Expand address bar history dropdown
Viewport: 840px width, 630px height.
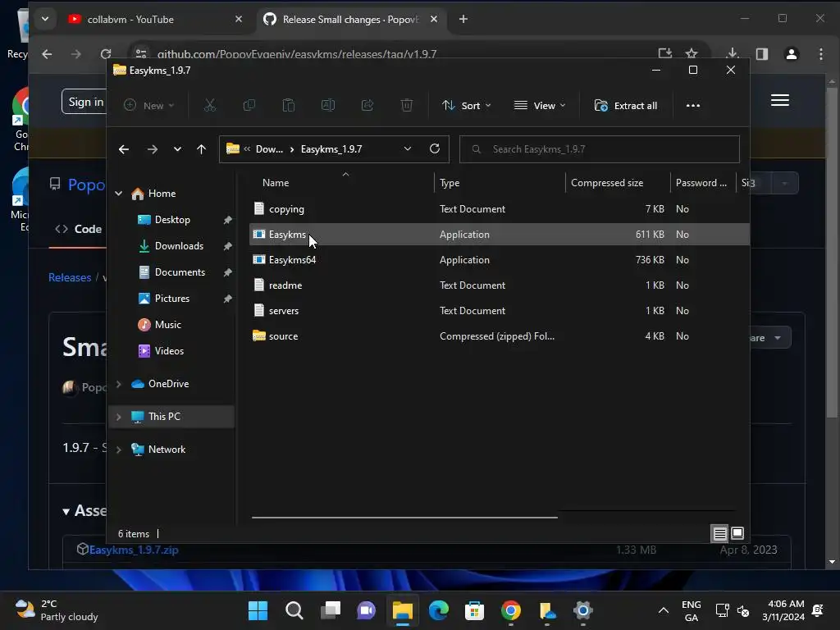407,149
